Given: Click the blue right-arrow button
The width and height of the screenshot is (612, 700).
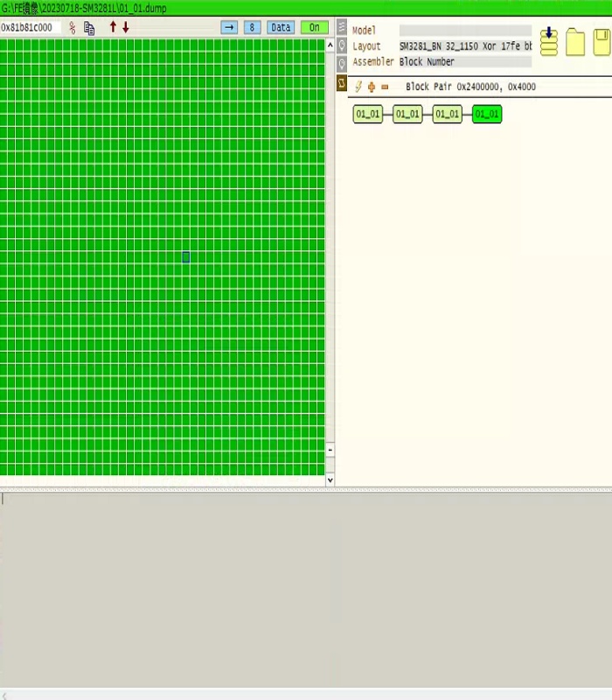Looking at the screenshot, I should point(229,28).
